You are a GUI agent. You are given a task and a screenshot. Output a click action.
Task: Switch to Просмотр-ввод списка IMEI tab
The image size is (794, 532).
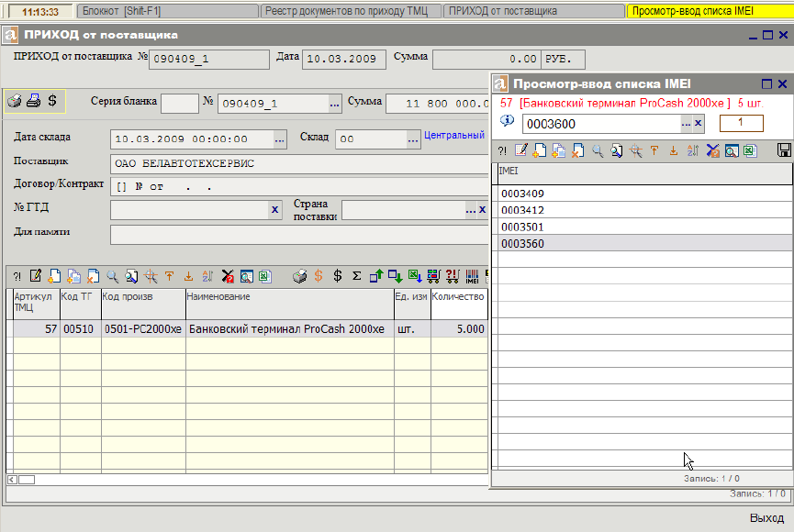point(710,11)
